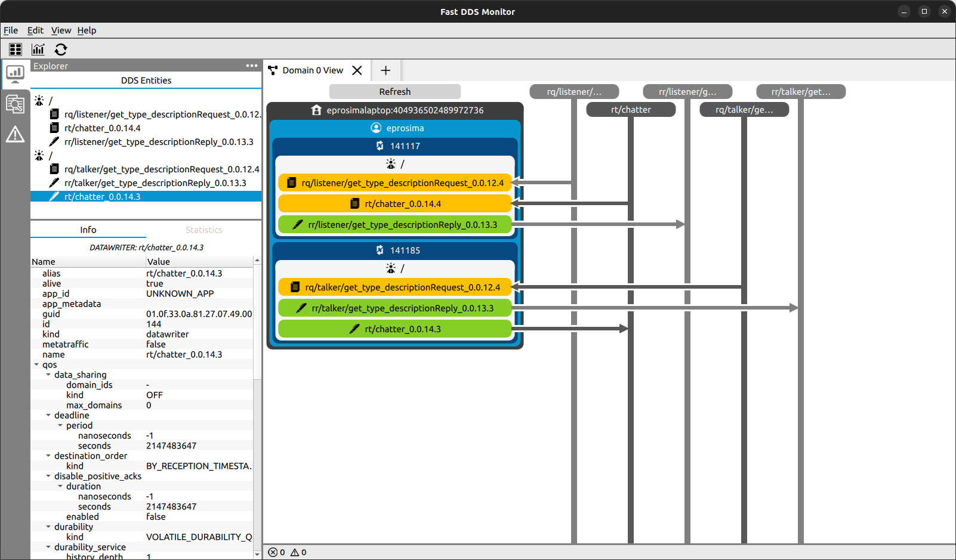Open the Explorer three-dots options menu
Screen dimensions: 956x560
(252, 66)
